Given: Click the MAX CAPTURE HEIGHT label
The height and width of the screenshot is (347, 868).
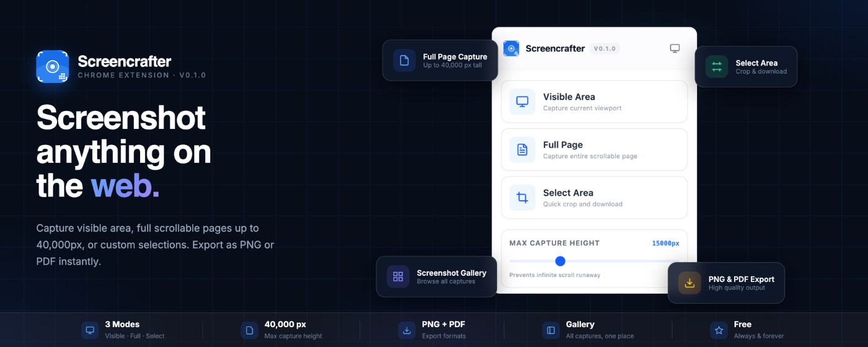Looking at the screenshot, I should click(x=554, y=243).
